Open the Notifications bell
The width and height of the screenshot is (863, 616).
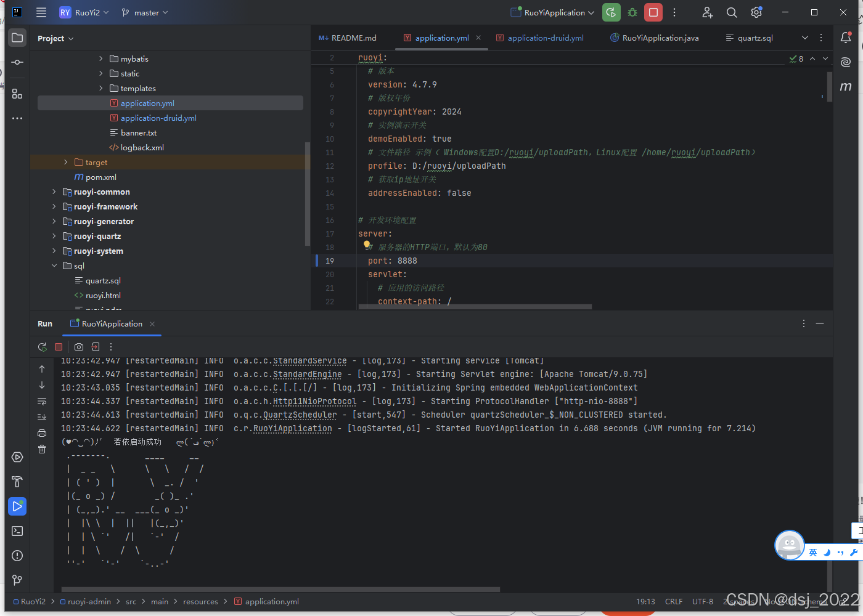pyautogui.click(x=846, y=38)
